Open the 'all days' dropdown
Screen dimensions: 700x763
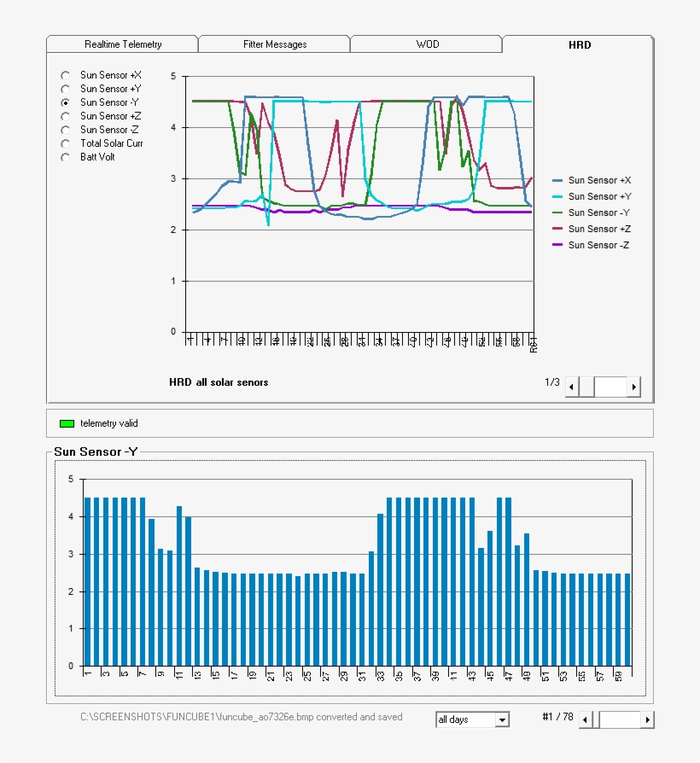tap(502, 719)
